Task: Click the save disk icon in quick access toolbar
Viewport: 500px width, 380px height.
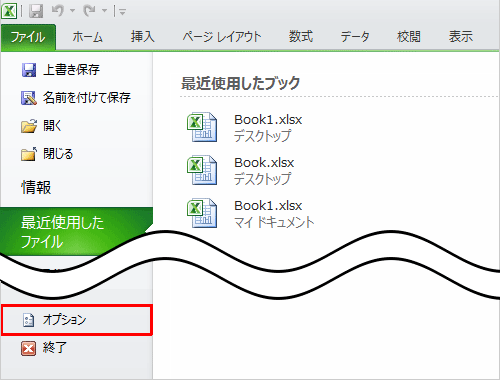Action: click(36, 11)
